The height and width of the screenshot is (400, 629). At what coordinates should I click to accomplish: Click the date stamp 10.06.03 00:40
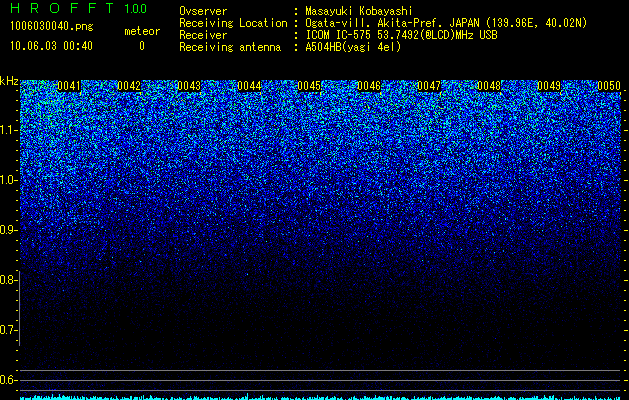[51, 46]
